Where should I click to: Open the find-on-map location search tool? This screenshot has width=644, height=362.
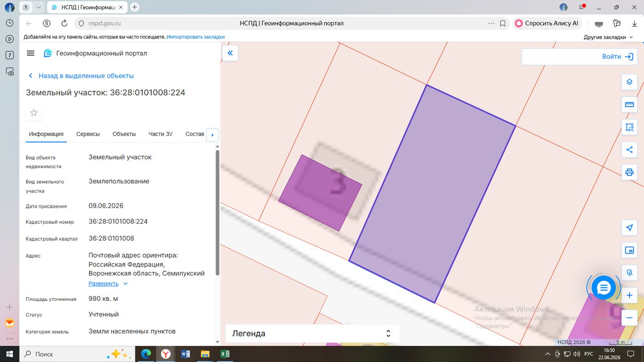629,273
